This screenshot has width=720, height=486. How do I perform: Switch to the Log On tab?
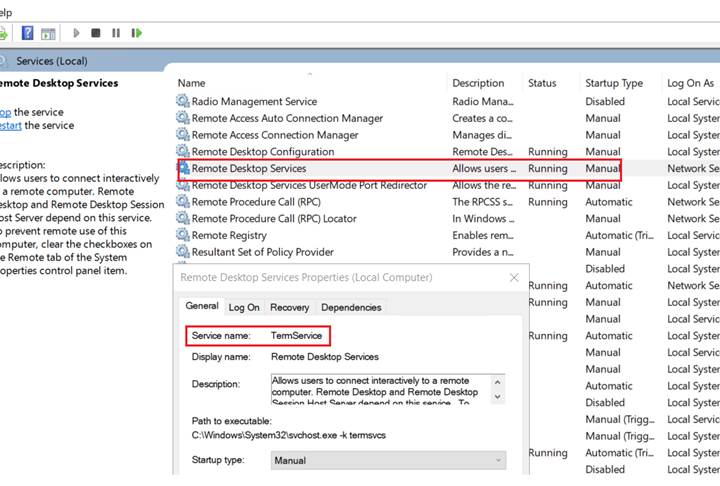244,307
